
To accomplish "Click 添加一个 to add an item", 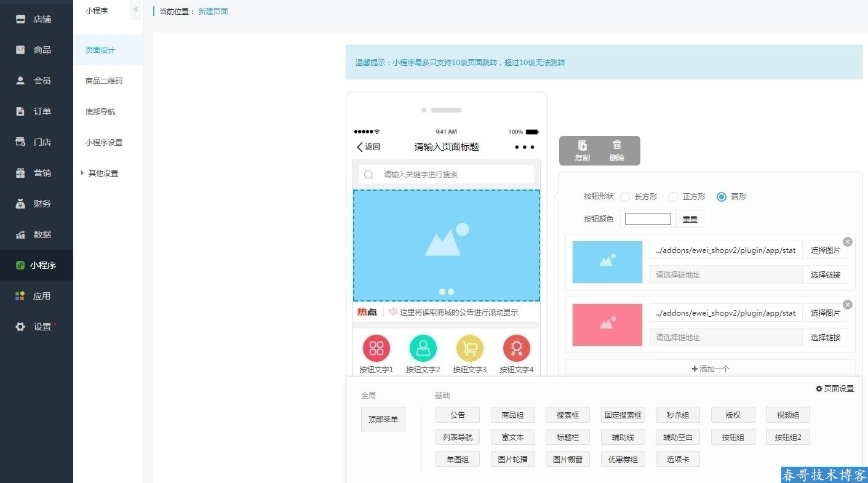I will click(x=710, y=369).
